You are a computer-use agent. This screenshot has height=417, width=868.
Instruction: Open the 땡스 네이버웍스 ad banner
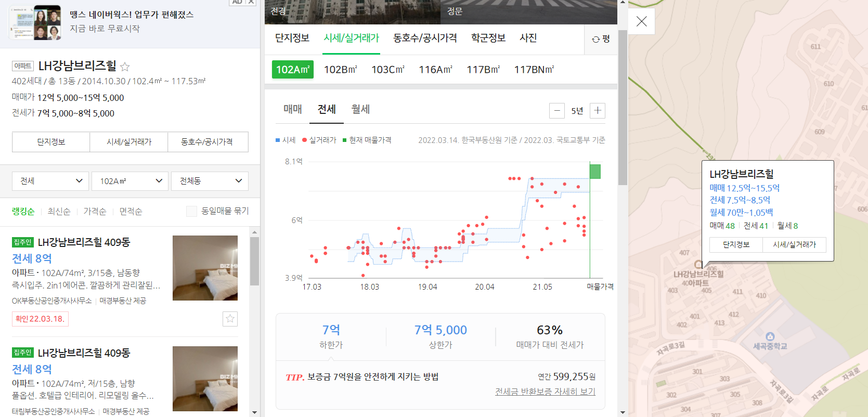click(130, 22)
